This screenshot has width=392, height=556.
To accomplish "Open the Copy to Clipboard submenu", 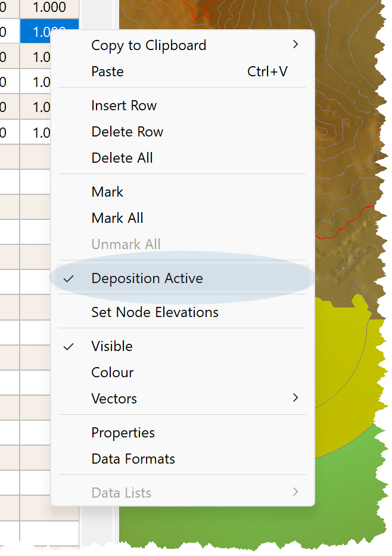I will click(148, 45).
